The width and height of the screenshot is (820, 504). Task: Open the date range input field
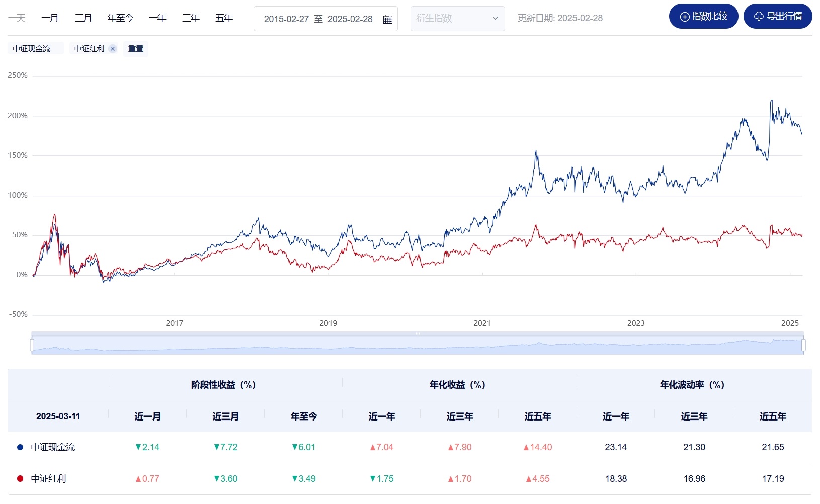click(317, 19)
